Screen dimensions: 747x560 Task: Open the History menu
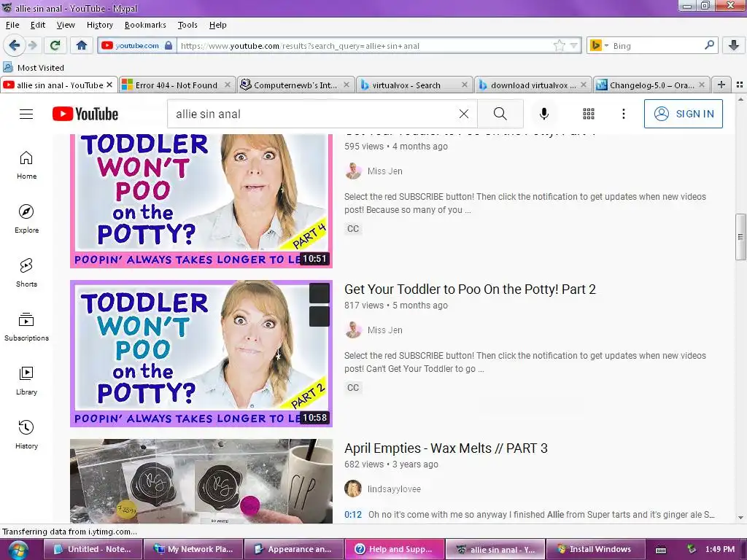click(x=99, y=25)
